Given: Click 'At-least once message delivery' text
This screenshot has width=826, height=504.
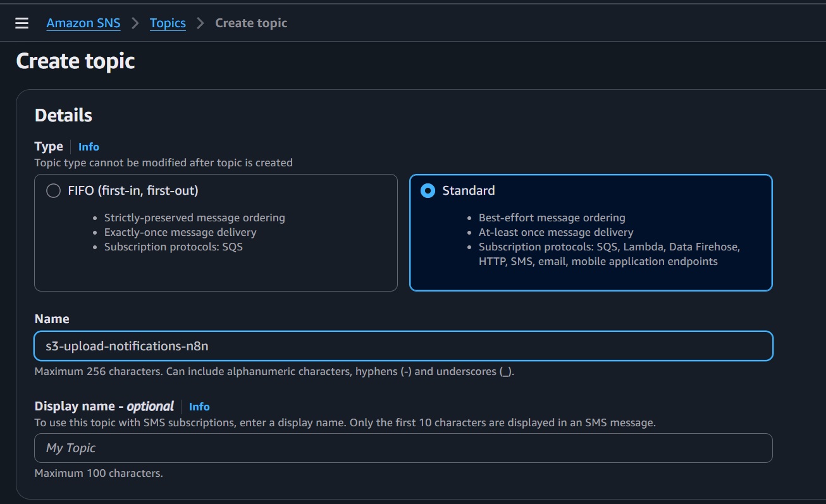Looking at the screenshot, I should 556,232.
